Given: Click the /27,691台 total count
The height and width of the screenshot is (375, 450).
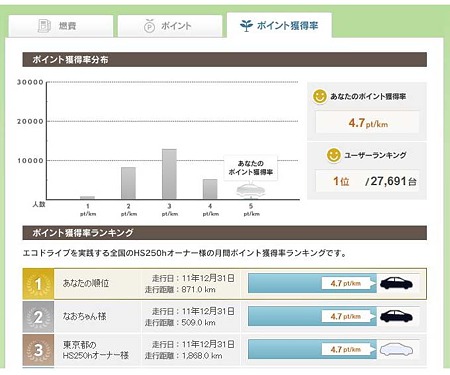Looking at the screenshot, I should (x=391, y=181).
